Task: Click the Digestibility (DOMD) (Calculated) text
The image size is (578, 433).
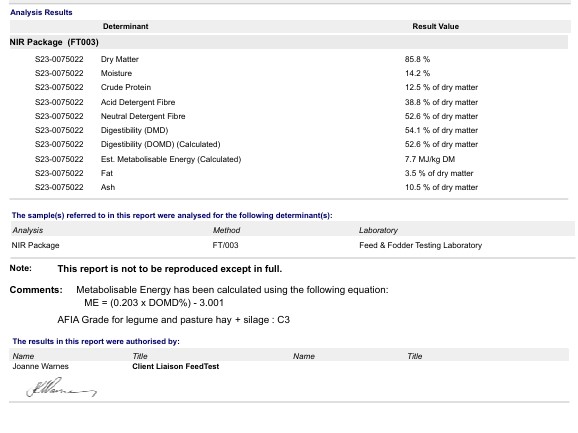Action: pos(161,144)
